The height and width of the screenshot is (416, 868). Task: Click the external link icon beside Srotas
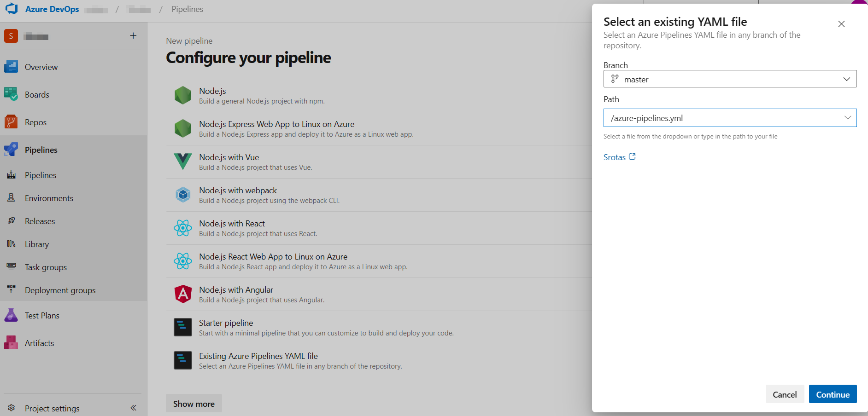632,157
